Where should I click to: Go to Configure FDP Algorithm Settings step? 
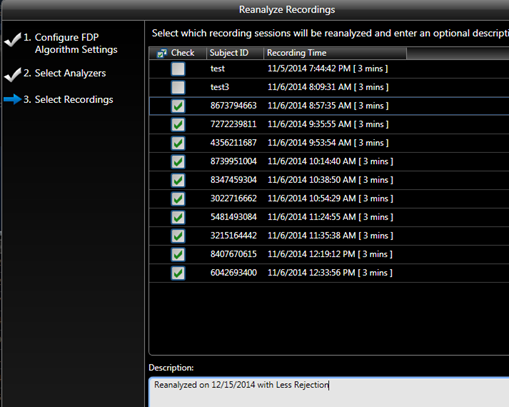click(76, 43)
